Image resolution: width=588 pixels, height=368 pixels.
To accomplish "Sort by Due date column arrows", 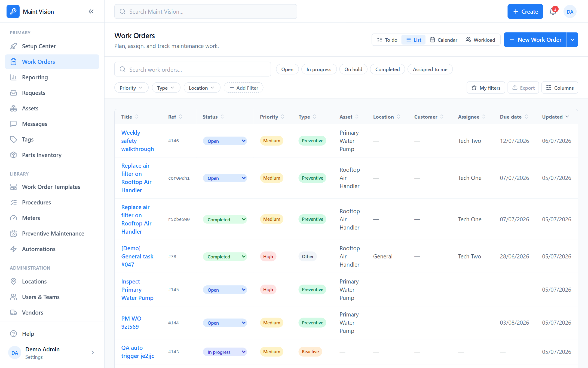I will (526, 117).
